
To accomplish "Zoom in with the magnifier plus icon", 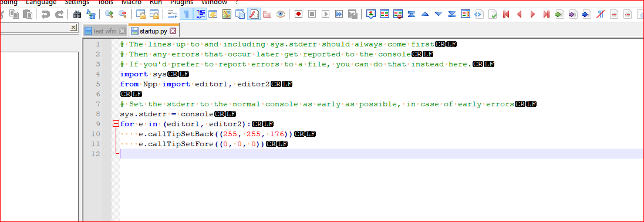I will tap(109, 14).
